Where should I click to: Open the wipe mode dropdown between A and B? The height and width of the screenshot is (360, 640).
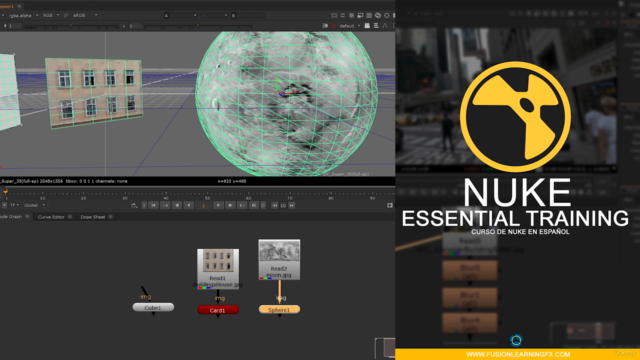[214, 16]
